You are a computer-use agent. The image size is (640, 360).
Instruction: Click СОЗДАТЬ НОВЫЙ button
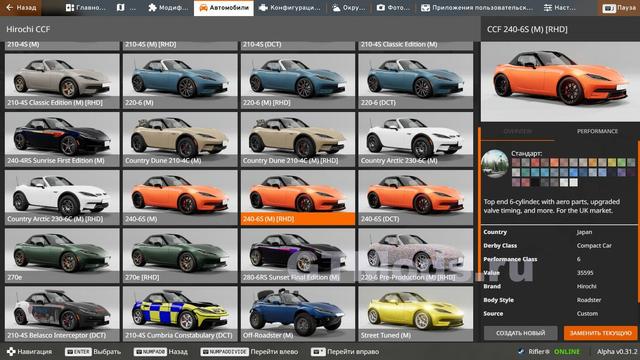point(520,333)
